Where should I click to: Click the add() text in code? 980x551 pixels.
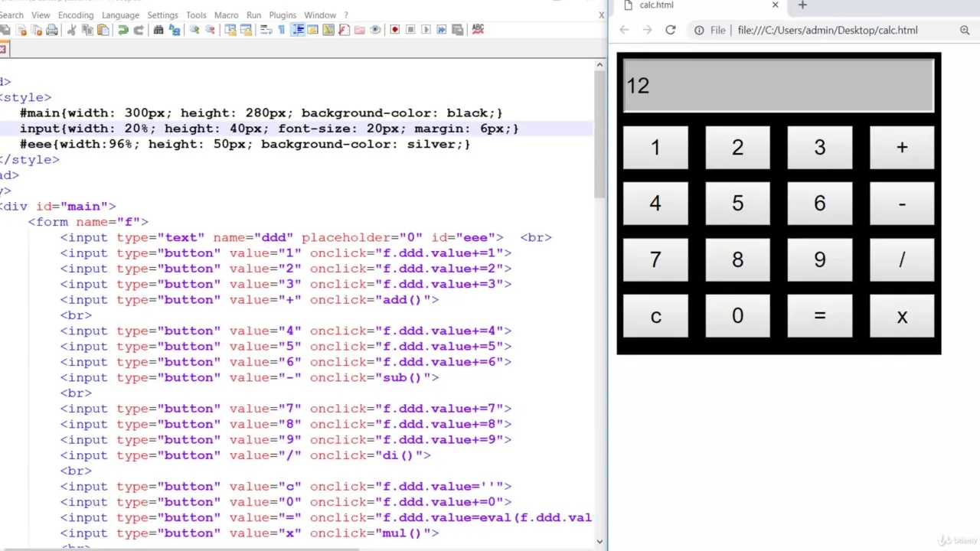point(403,299)
